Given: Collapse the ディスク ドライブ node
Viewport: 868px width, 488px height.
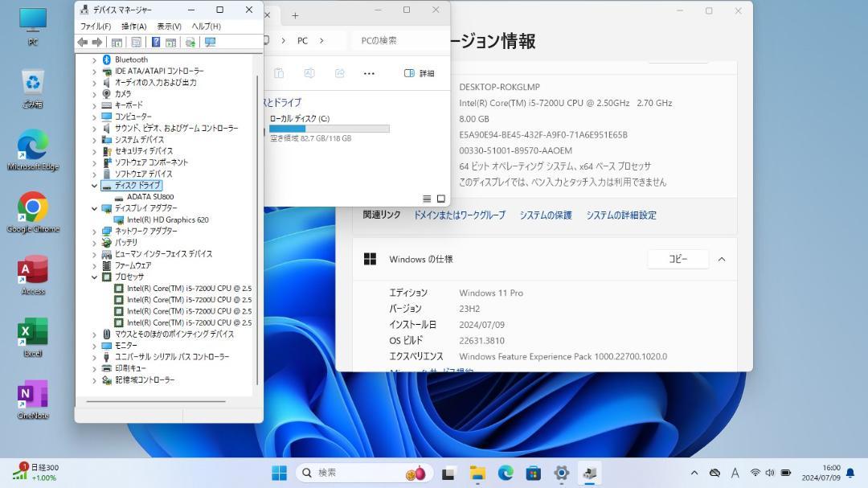Looking at the screenshot, I should click(x=94, y=186).
